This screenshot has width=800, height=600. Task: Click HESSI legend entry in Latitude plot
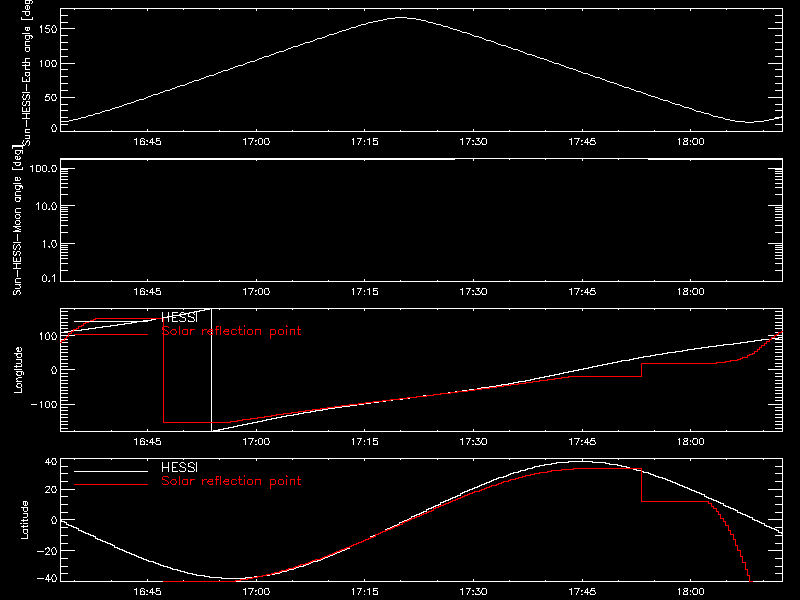pyautogui.click(x=179, y=468)
